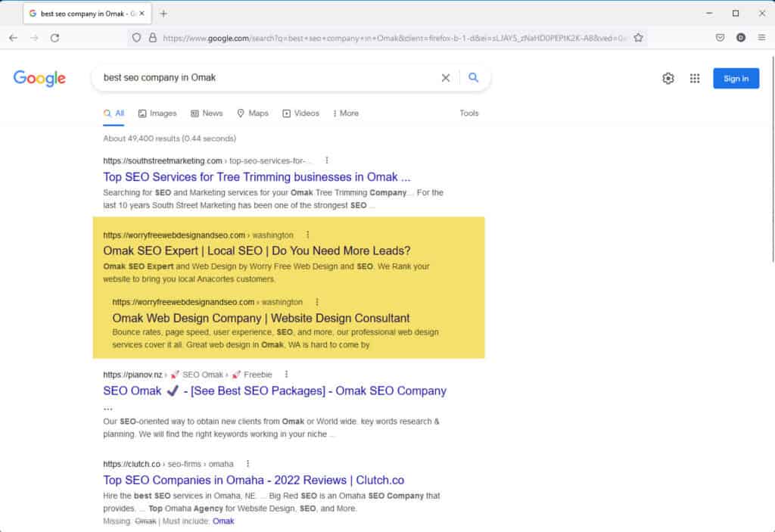This screenshot has width=775, height=532.
Task: Open options for clutch.co result
Action: [247, 464]
